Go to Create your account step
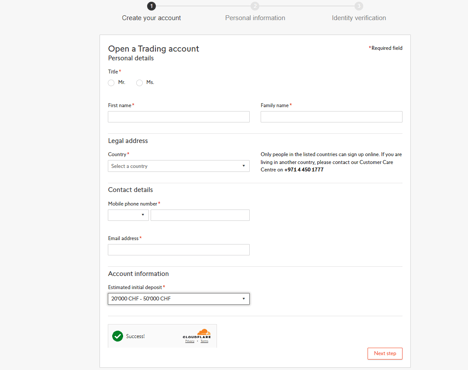Image resolution: width=468 pixels, height=370 pixels. (x=151, y=18)
